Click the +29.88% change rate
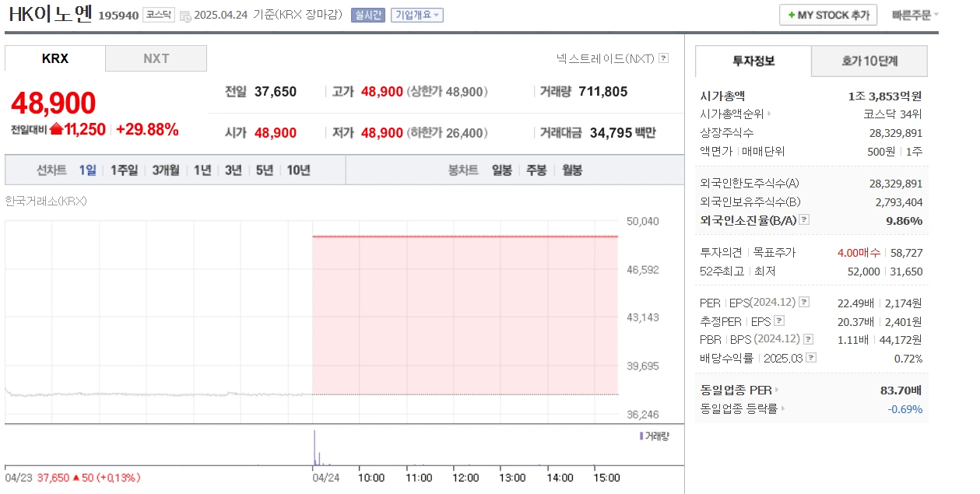 click(x=147, y=130)
